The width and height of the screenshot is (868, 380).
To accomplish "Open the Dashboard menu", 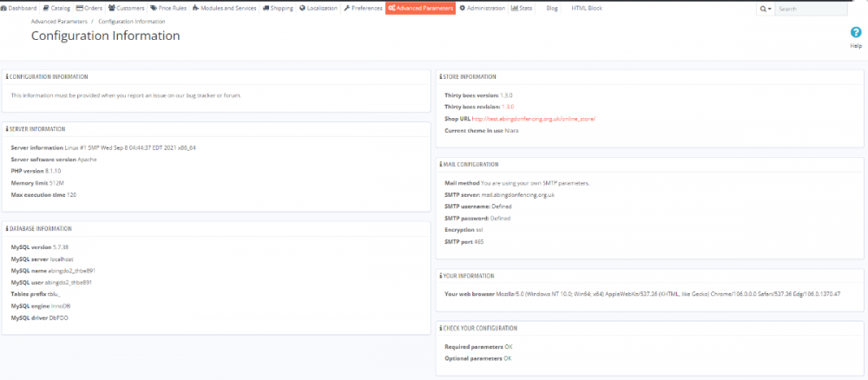I will tap(19, 9).
